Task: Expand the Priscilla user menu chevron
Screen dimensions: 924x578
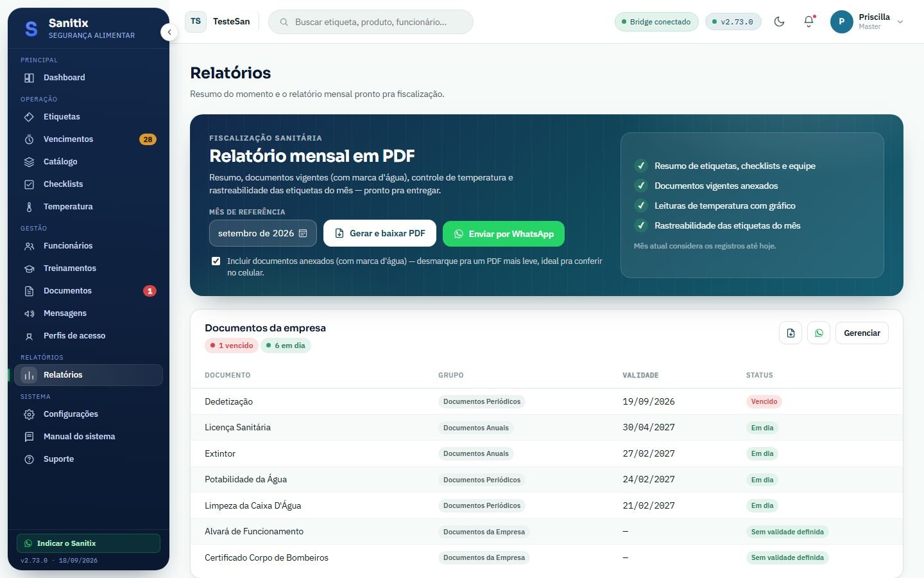Action: [x=900, y=22]
